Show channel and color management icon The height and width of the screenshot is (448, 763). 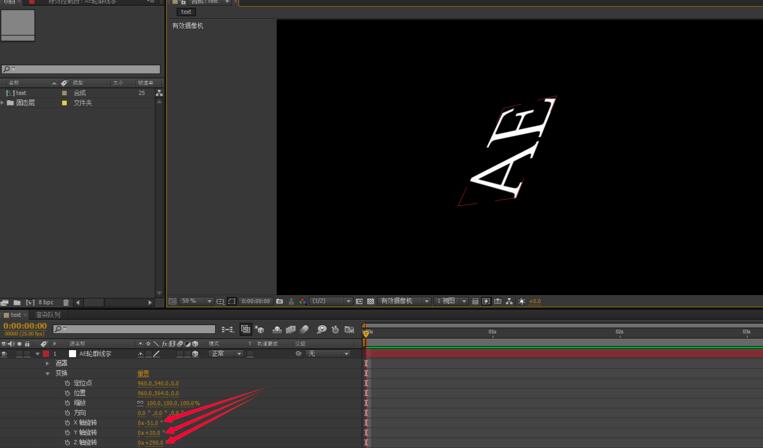coord(302,302)
